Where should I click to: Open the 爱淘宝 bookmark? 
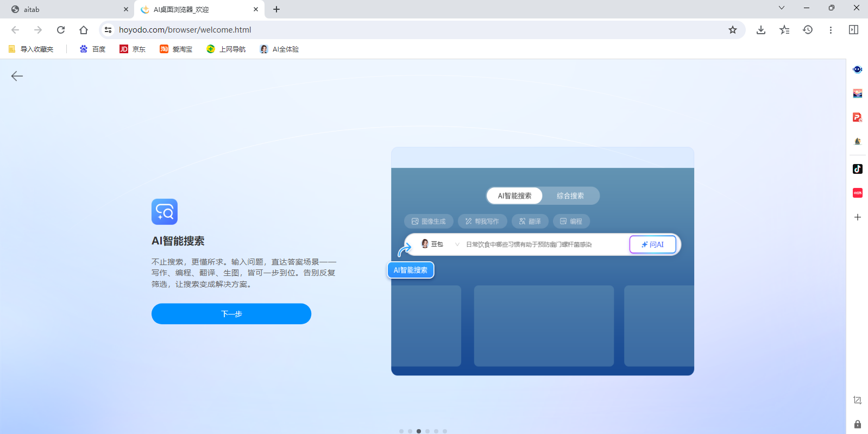coord(176,49)
